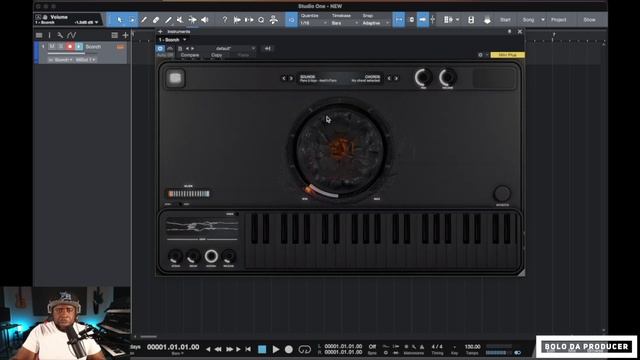Adjust the Volume knob in Scorch
Viewport: 640px width, 360px height.
coord(447,77)
